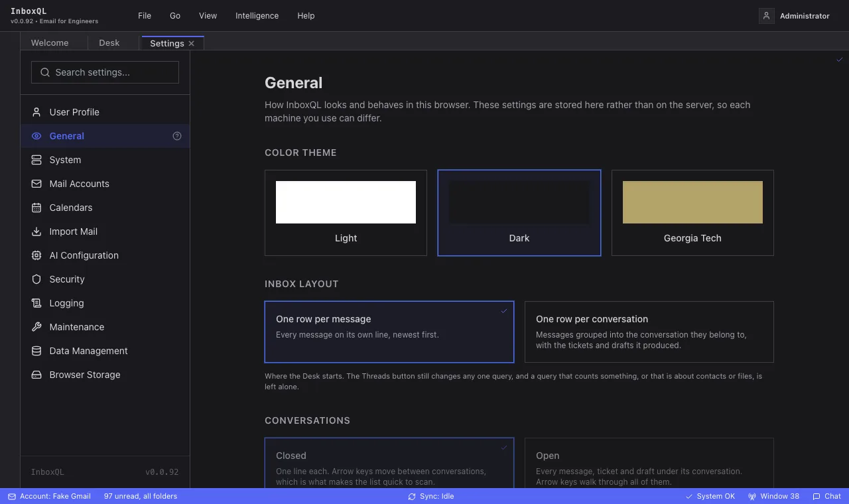Click the Maintenance wrench icon
The width and height of the screenshot is (849, 504).
(36, 327)
